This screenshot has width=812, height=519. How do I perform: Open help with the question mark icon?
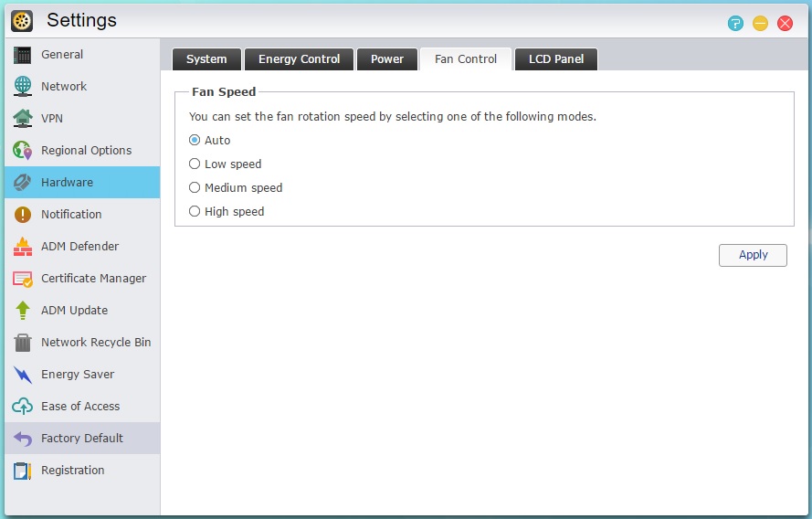click(x=735, y=24)
